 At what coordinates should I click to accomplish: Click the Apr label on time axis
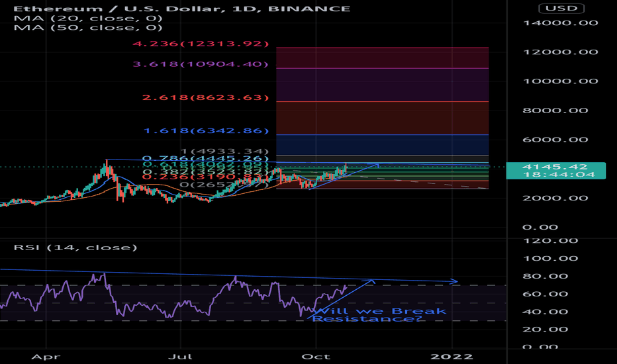pyautogui.click(x=46, y=357)
